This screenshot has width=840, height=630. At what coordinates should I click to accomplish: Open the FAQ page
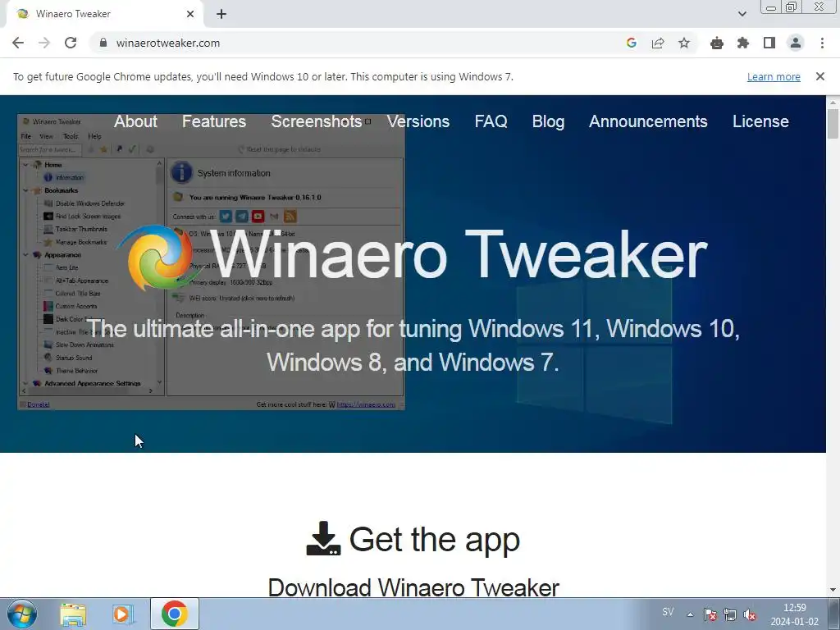(491, 121)
